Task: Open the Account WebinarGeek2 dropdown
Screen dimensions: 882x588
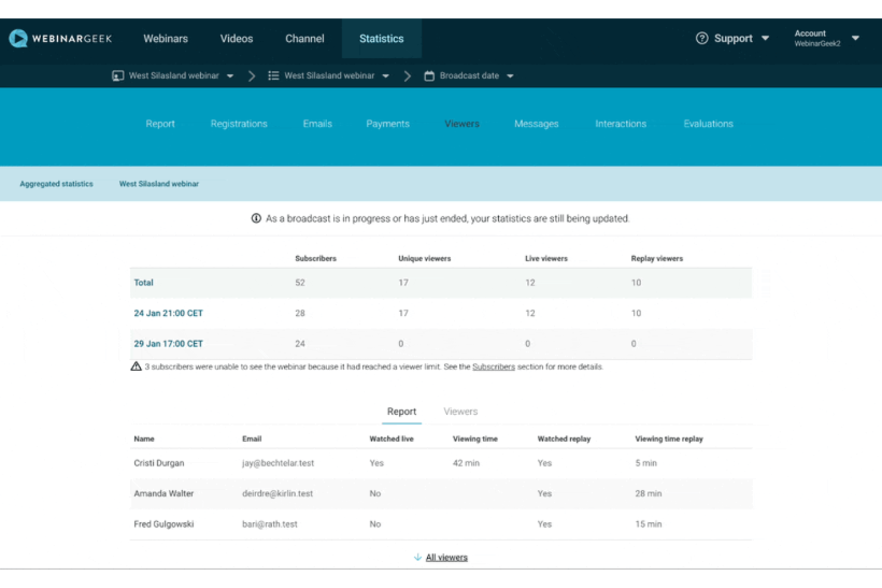Action: [x=856, y=38]
